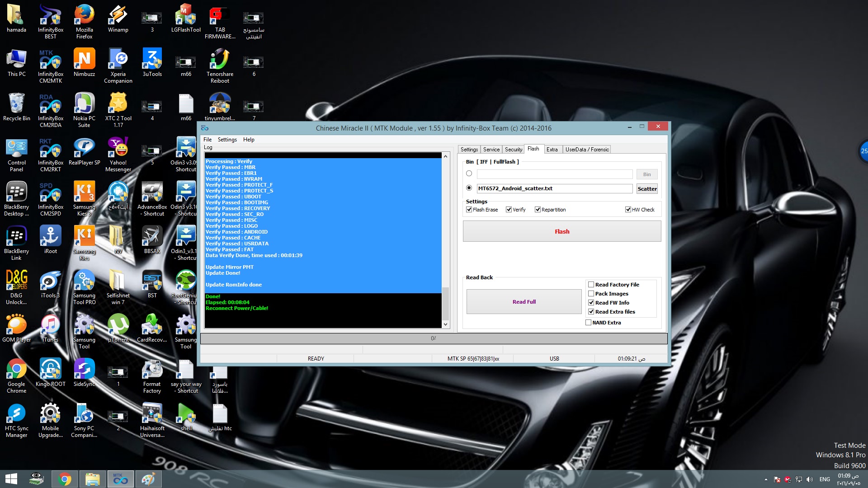The width and height of the screenshot is (868, 488).
Task: Open Nokia PC Suite icon
Action: point(84,110)
